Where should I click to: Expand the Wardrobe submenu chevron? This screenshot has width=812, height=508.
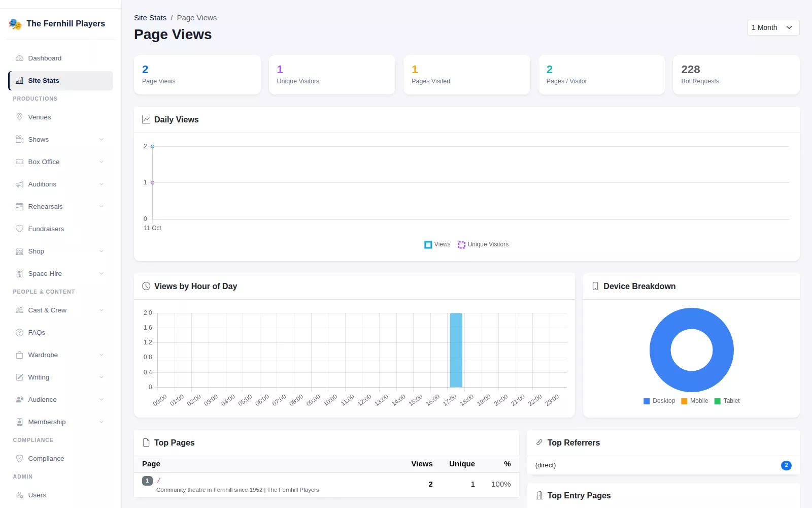pos(101,355)
